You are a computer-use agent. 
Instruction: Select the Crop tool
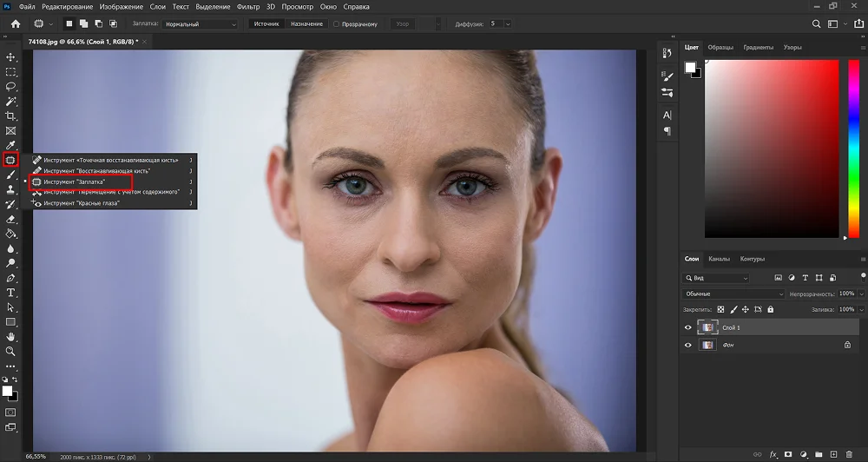10,115
